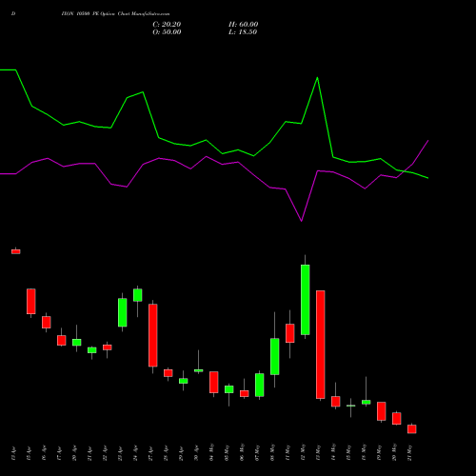Select the green candle for 23 Apr

point(123,312)
